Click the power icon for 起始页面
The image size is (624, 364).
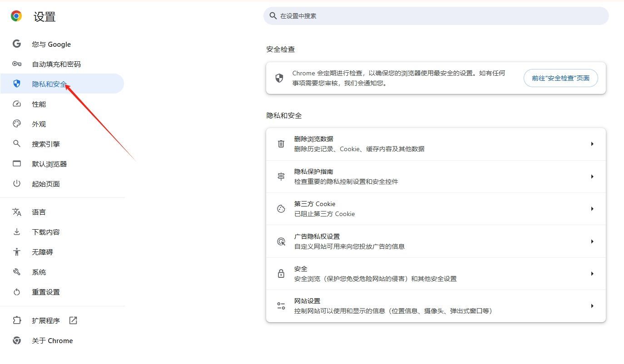point(17,184)
